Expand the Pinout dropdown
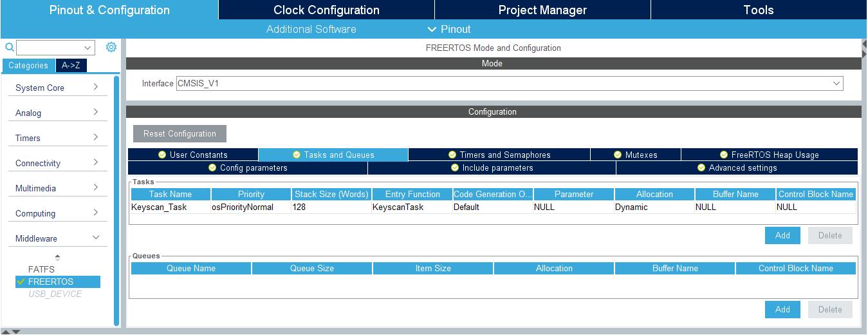868x335 pixels. pyautogui.click(x=449, y=29)
